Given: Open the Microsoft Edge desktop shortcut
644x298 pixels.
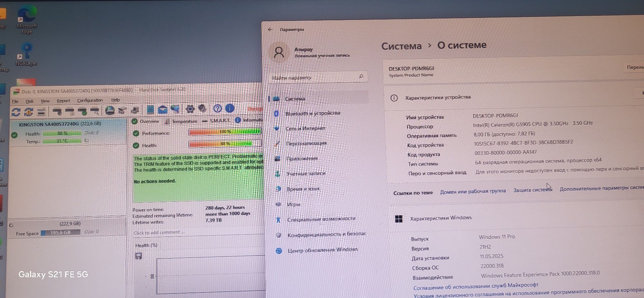Looking at the screenshot, I should pyautogui.click(x=27, y=20).
